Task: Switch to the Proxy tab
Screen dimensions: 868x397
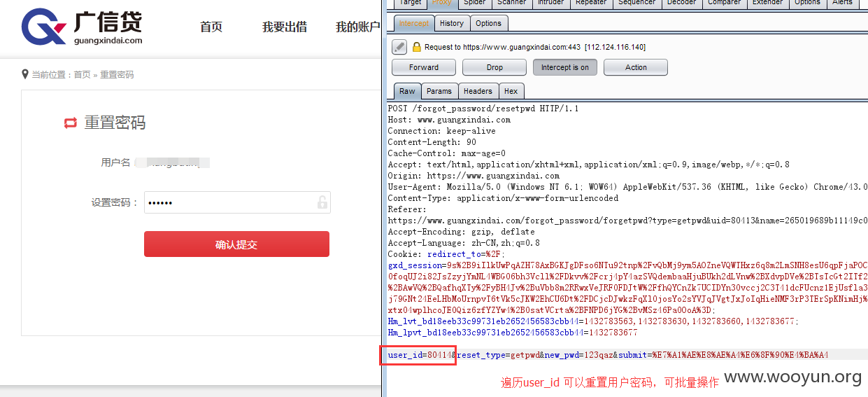Action: tap(442, 3)
